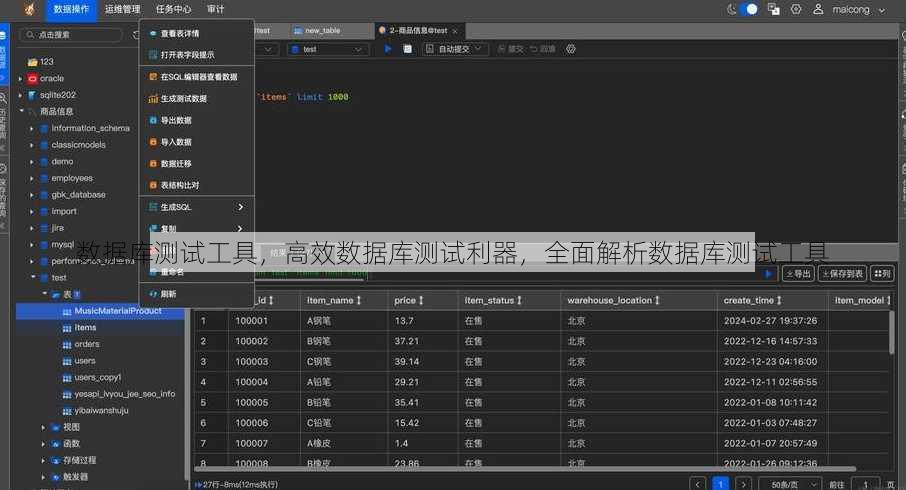
Task: Expand the 存储过程 folder
Action: click(x=43, y=461)
